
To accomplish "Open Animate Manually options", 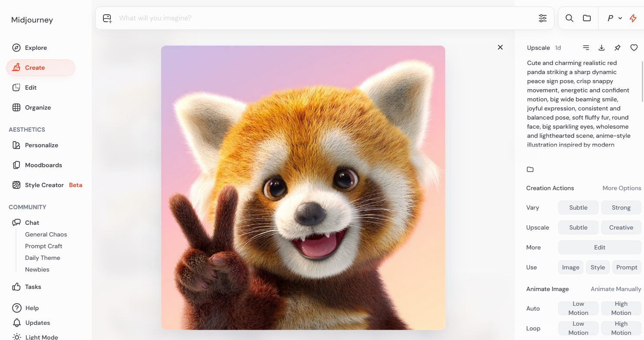I will click(x=615, y=289).
